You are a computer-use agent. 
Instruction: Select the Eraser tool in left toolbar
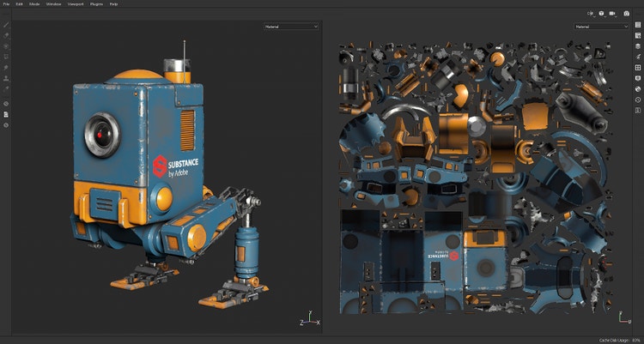7,35
